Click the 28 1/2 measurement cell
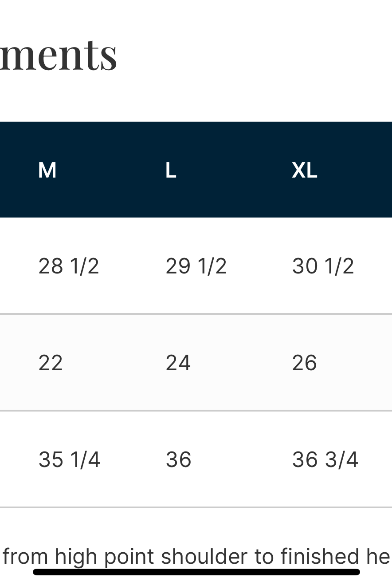This screenshot has height=586, width=392. click(68, 266)
